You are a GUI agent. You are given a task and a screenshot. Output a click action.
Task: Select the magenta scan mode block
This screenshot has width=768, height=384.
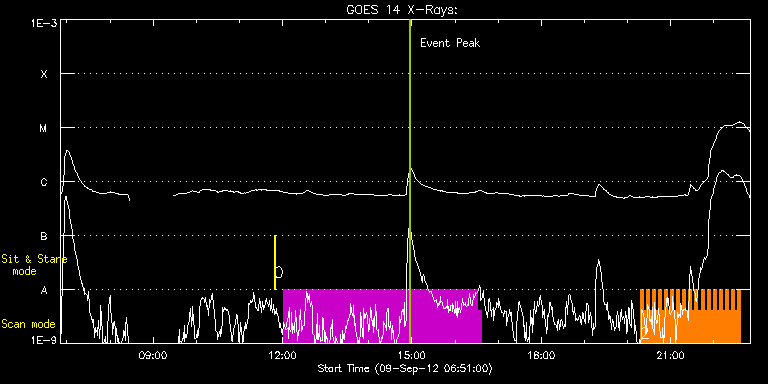click(382, 316)
